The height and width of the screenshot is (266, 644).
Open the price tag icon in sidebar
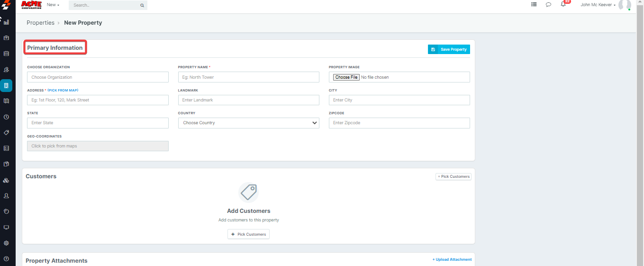6,132
